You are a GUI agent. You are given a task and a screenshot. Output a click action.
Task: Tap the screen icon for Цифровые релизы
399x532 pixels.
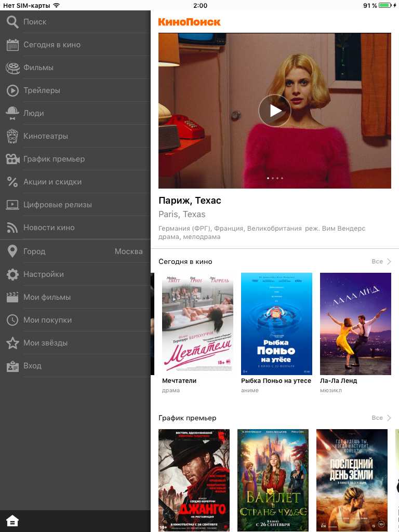[x=12, y=205]
